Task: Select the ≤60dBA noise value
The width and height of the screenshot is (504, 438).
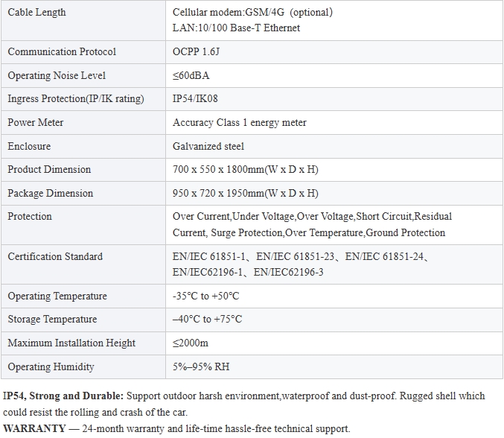Action: pos(191,76)
